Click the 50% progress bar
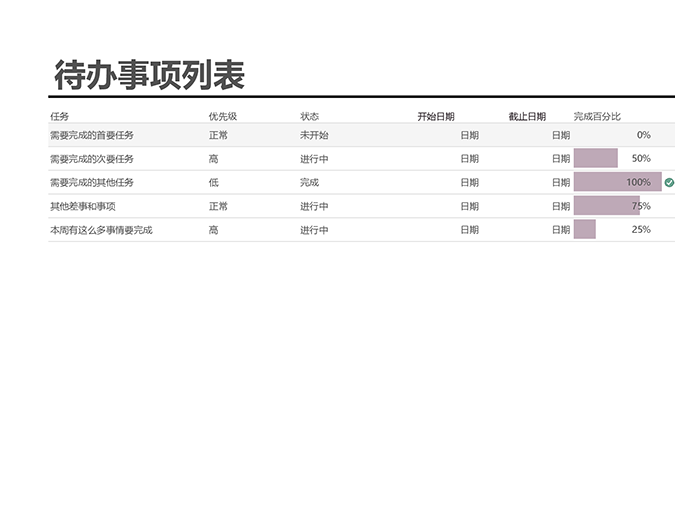This screenshot has width=675, height=520. [x=596, y=158]
